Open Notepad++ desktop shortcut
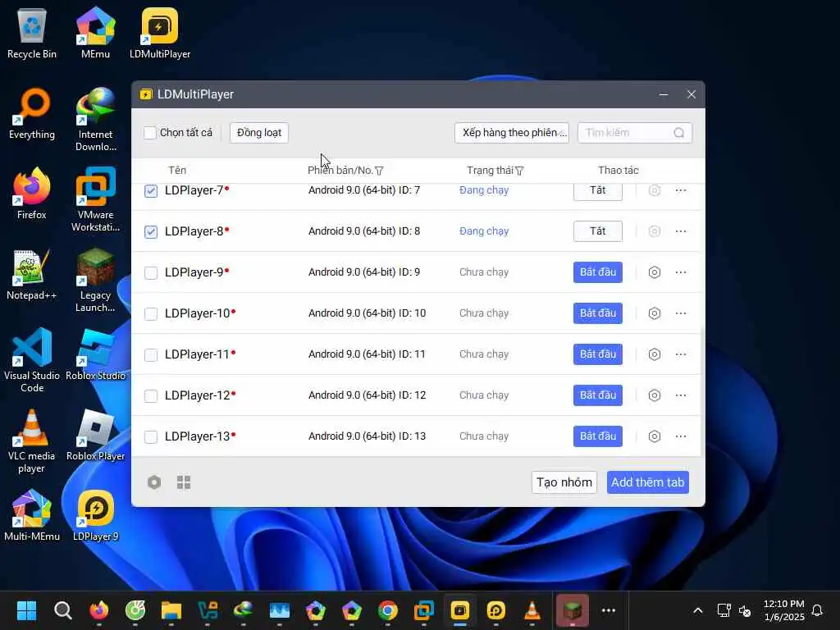This screenshot has width=840, height=630. point(32,274)
